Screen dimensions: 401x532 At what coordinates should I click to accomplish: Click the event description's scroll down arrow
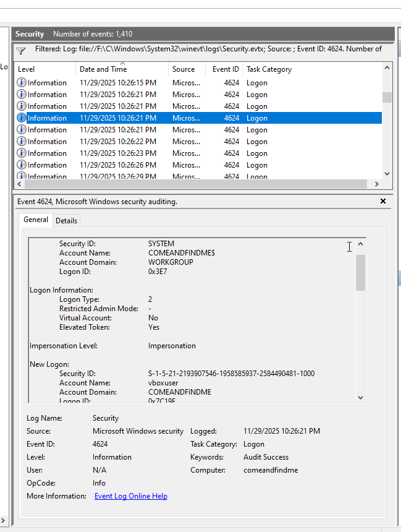361,398
